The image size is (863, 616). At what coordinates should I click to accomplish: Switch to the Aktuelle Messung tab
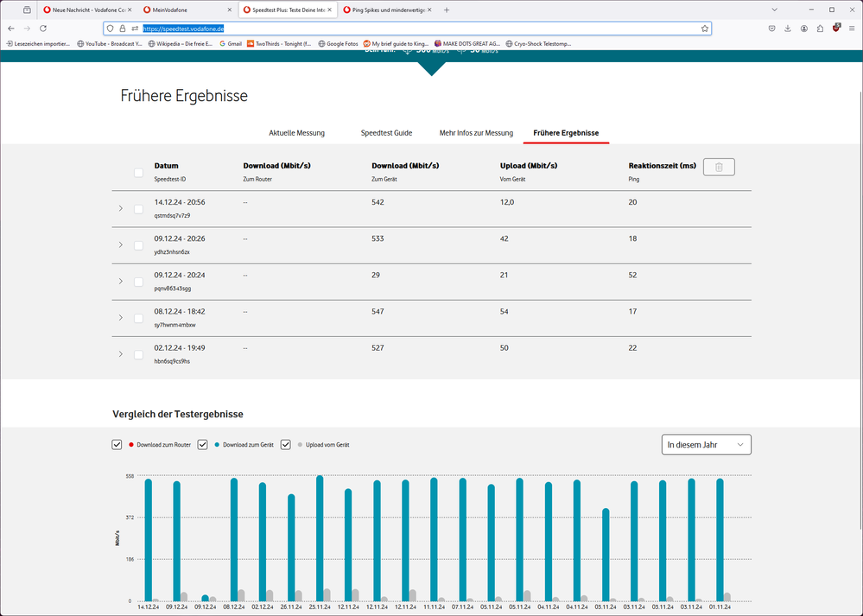296,133
